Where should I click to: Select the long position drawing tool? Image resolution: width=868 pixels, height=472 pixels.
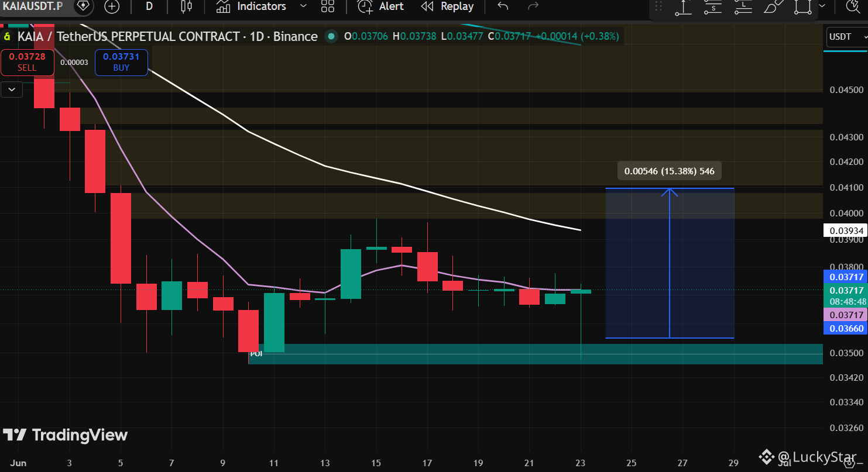(743, 7)
